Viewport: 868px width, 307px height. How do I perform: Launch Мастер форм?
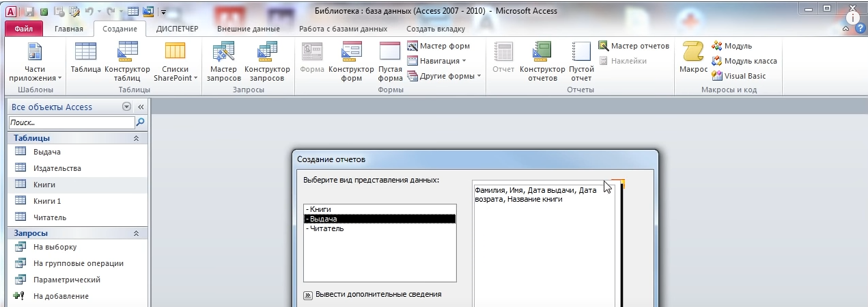pos(439,46)
